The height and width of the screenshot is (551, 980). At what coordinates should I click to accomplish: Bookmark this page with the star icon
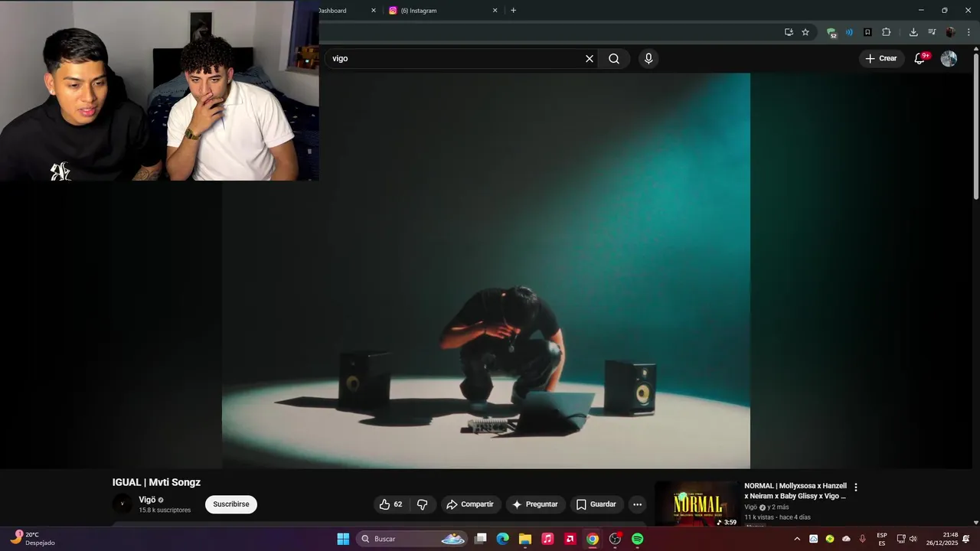805,32
